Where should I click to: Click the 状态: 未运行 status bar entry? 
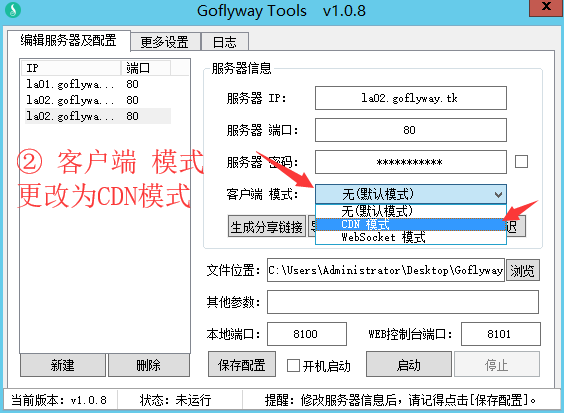click(175, 400)
